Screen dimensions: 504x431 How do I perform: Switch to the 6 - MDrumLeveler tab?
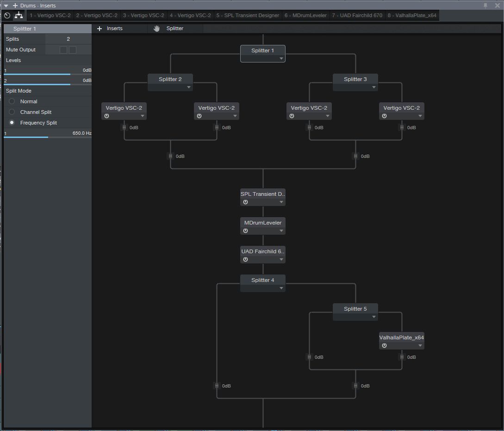(305, 15)
